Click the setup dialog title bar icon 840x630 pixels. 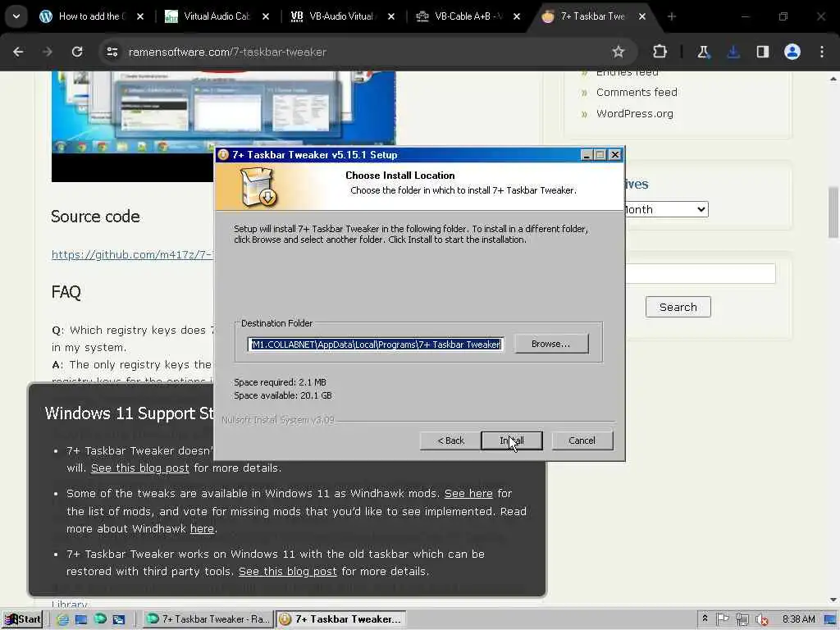223,155
